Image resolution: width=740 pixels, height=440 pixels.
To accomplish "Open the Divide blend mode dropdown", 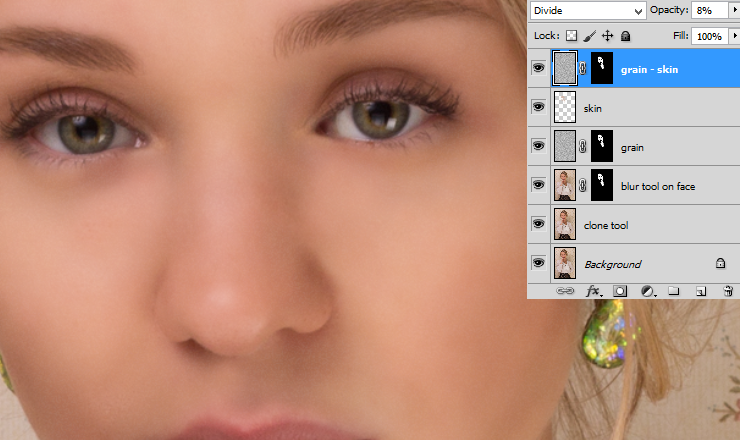I will pos(588,10).
